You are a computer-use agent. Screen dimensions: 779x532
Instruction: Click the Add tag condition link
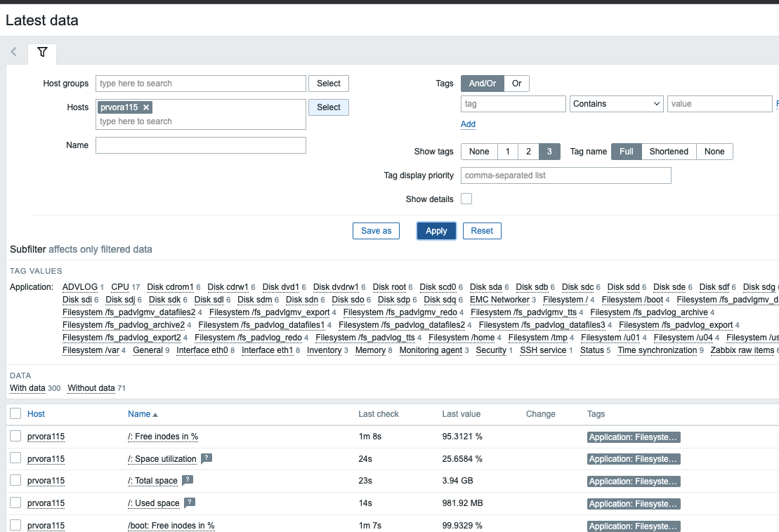click(x=468, y=124)
